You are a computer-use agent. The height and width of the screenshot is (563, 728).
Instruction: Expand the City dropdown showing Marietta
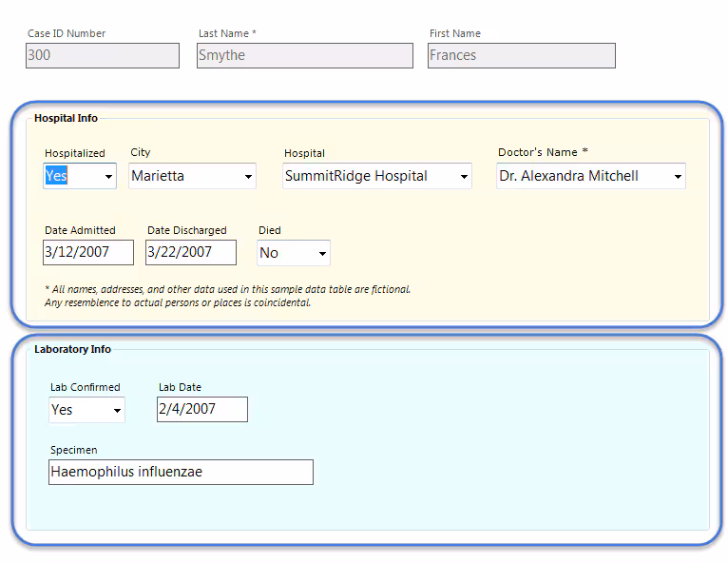click(x=248, y=177)
